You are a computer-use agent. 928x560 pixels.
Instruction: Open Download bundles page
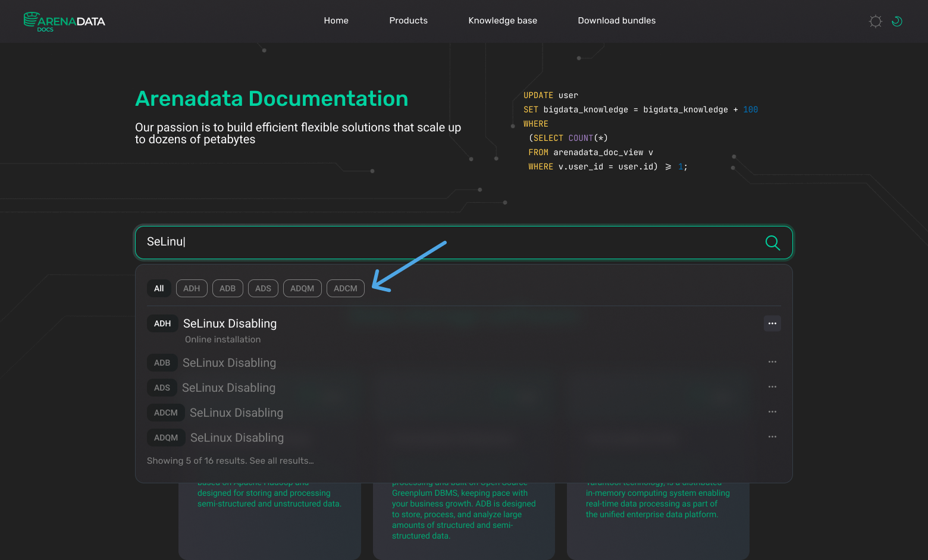616,21
